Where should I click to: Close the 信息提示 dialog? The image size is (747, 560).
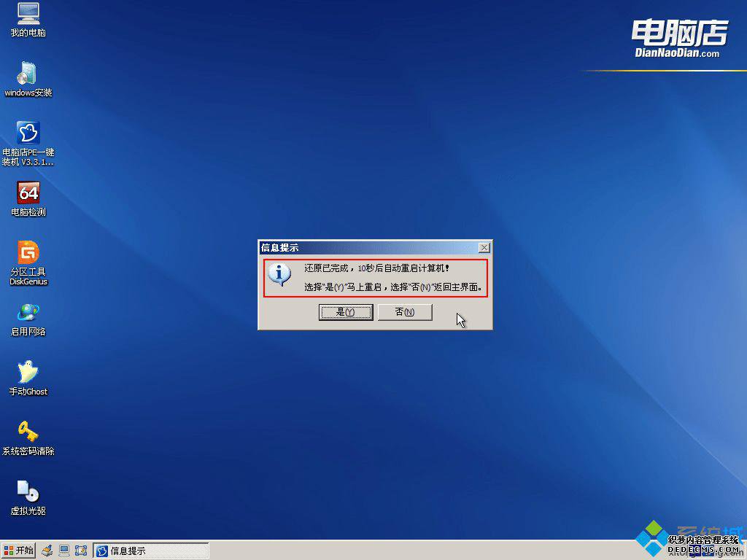(484, 248)
